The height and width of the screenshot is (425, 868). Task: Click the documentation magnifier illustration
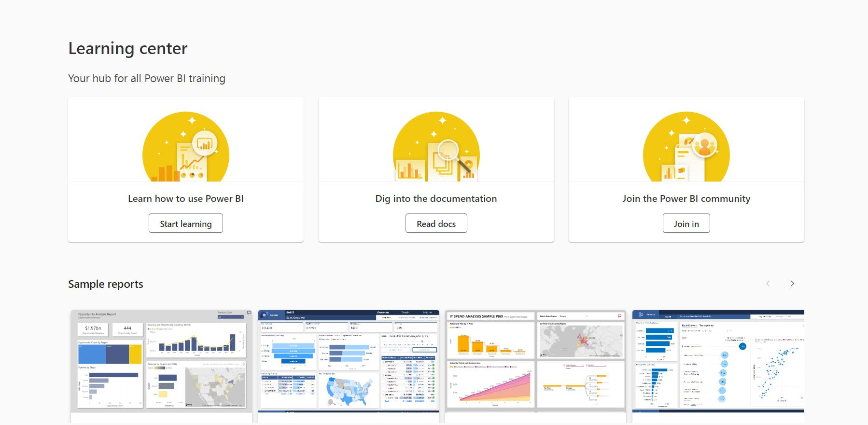click(436, 146)
